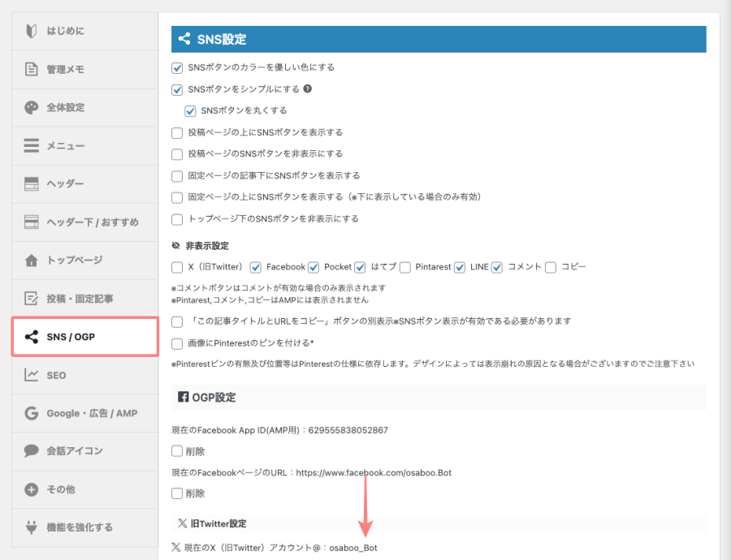The height and width of the screenshot is (560, 731).
Task: Click the メニュー hamburger icon
Action: (32, 145)
